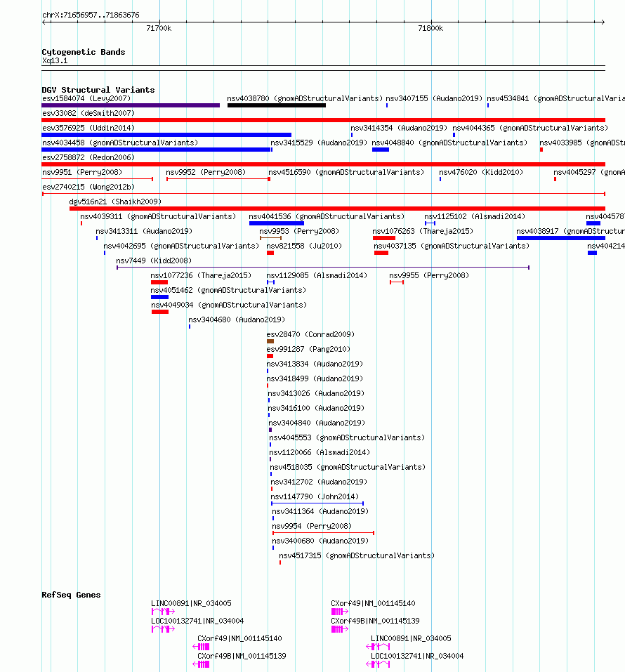Select nsv1120066 (Alsmadi2014) label
625x672 pixels.
click(x=320, y=453)
